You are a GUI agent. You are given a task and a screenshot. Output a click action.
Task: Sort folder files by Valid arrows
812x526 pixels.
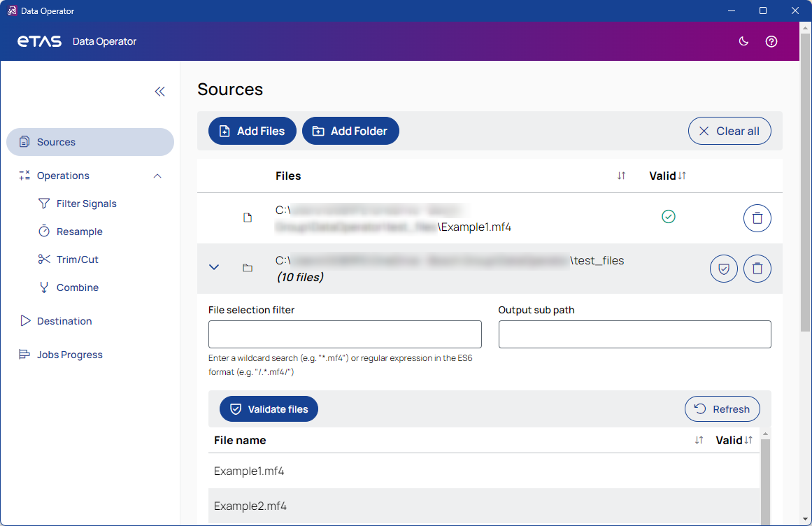(x=748, y=440)
